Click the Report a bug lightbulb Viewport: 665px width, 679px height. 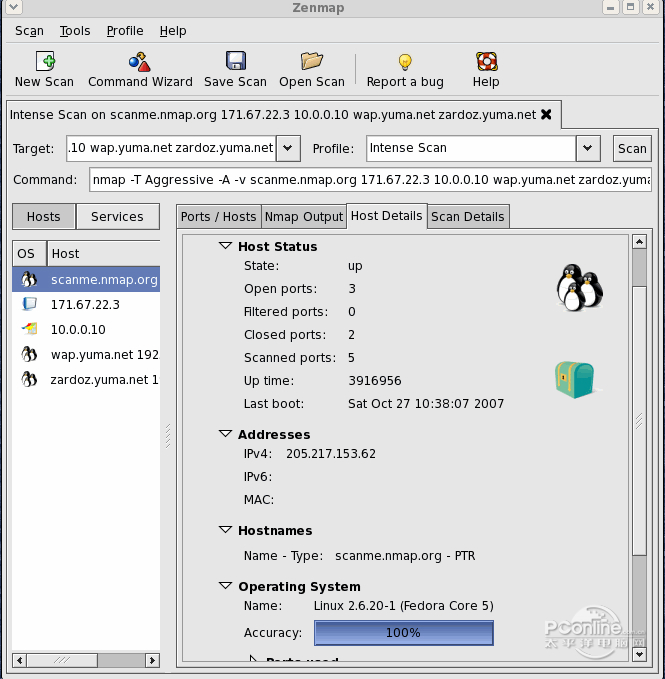coord(405,62)
